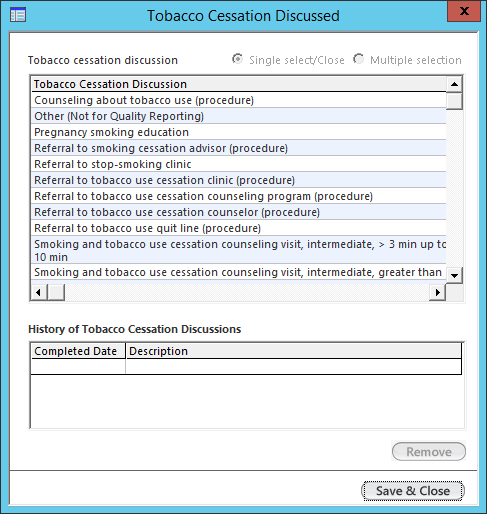Click the list scroll down arrow
Screen dimensions: 487x514
click(454, 275)
